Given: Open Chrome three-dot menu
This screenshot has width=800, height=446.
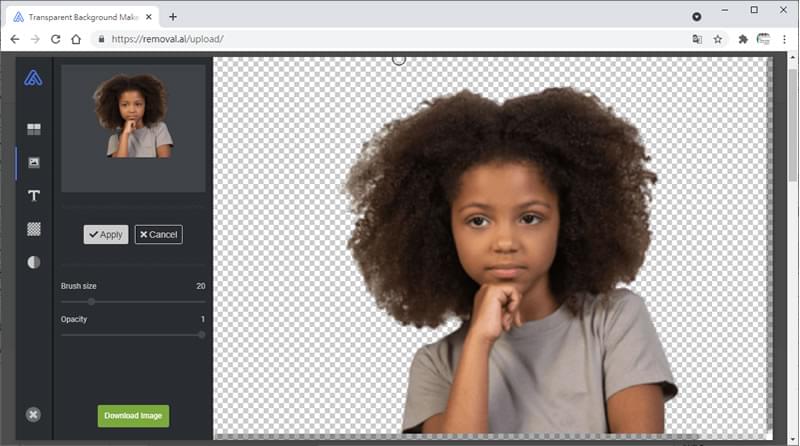Looking at the screenshot, I should coord(784,39).
